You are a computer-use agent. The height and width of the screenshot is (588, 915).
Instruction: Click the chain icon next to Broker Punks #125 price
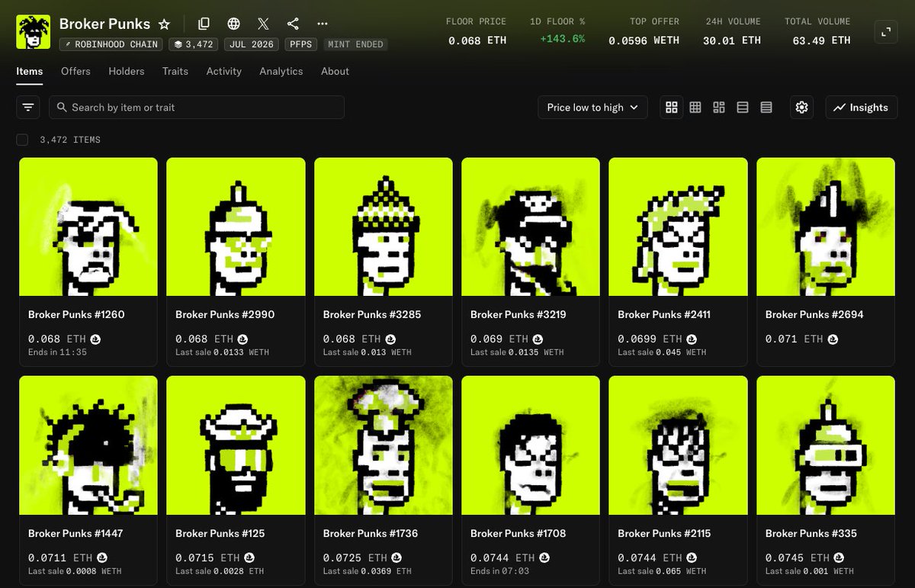(249, 557)
